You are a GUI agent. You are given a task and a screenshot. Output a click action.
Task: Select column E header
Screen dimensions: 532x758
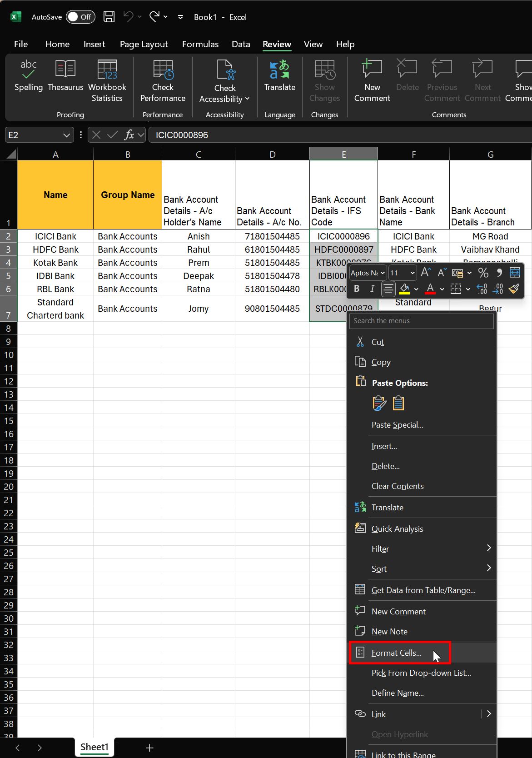click(343, 154)
